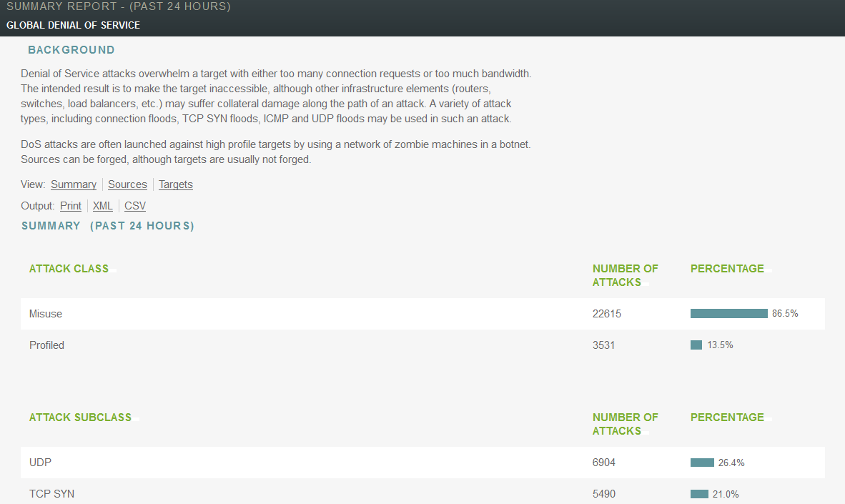Image resolution: width=845 pixels, height=504 pixels.
Task: Click the Misuse 86.5% percentage bar
Action: point(728,314)
